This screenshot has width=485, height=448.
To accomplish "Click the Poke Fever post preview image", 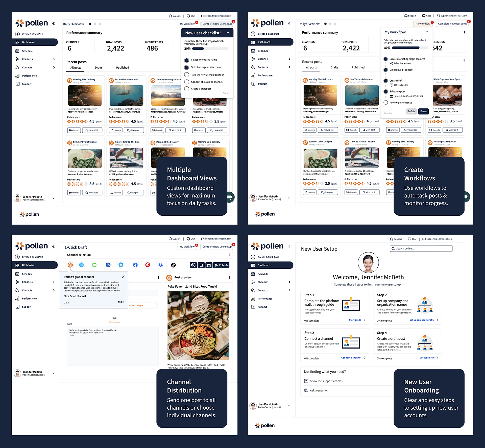I will (198, 325).
